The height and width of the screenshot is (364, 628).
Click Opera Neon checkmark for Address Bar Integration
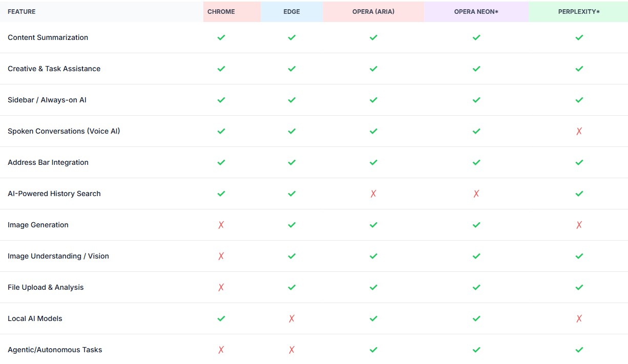(476, 162)
